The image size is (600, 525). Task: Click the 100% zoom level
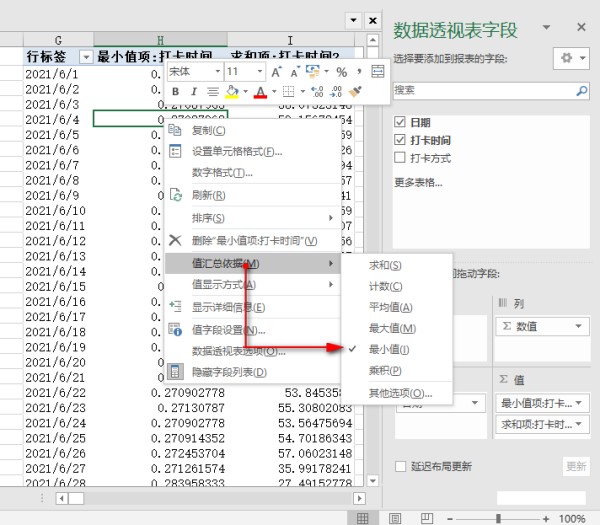click(x=572, y=519)
